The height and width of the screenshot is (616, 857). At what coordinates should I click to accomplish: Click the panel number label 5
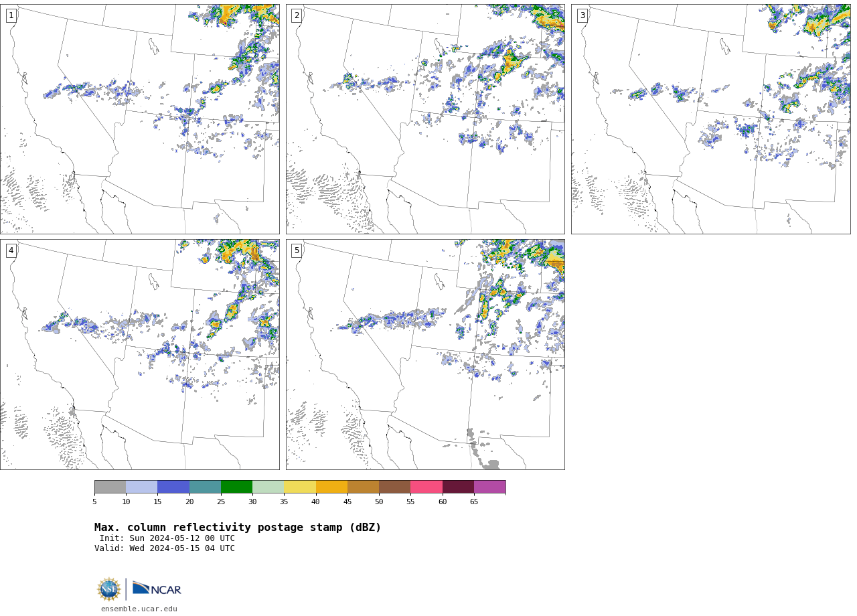pos(297,250)
